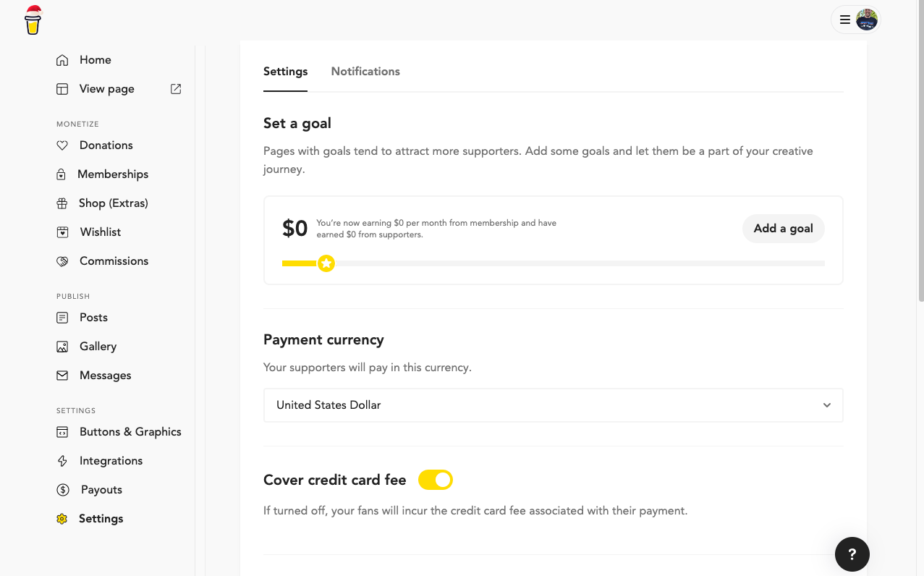Viewport: 924px width, 576px height.
Task: Click the Donations heart icon
Action: click(62, 145)
